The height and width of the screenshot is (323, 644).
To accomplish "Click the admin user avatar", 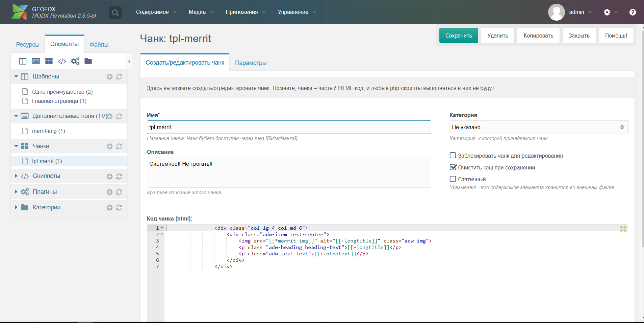I will tap(556, 12).
